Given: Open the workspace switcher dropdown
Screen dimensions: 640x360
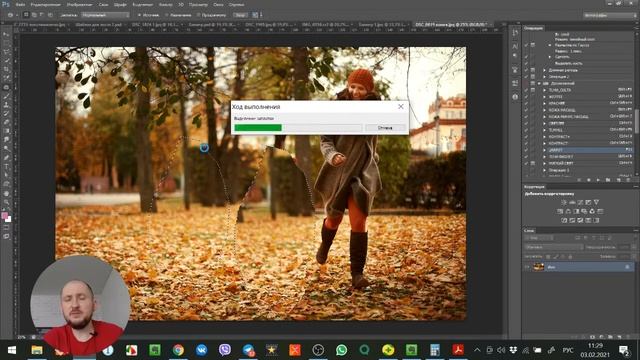Looking at the screenshot, I should pyautogui.click(x=610, y=15).
